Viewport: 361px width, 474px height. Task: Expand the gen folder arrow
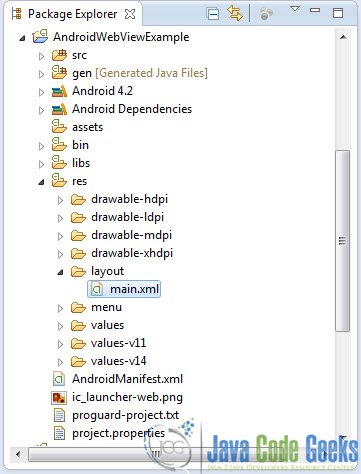click(41, 74)
